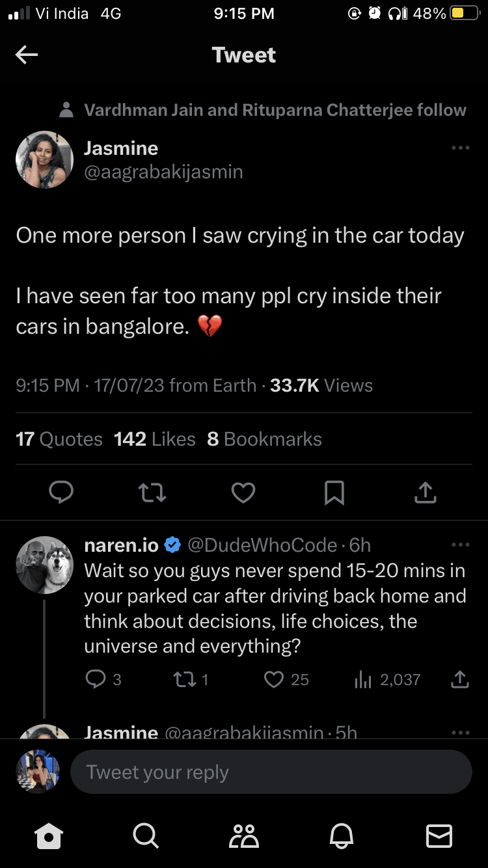View analytics for naren.io's reply
The width and height of the screenshot is (488, 868).
[362, 679]
